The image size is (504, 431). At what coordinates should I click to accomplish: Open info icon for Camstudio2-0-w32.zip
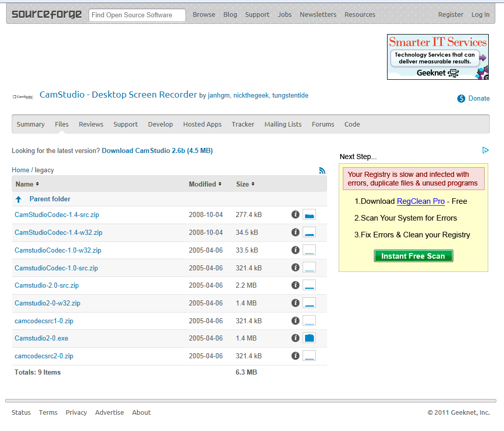(x=295, y=303)
